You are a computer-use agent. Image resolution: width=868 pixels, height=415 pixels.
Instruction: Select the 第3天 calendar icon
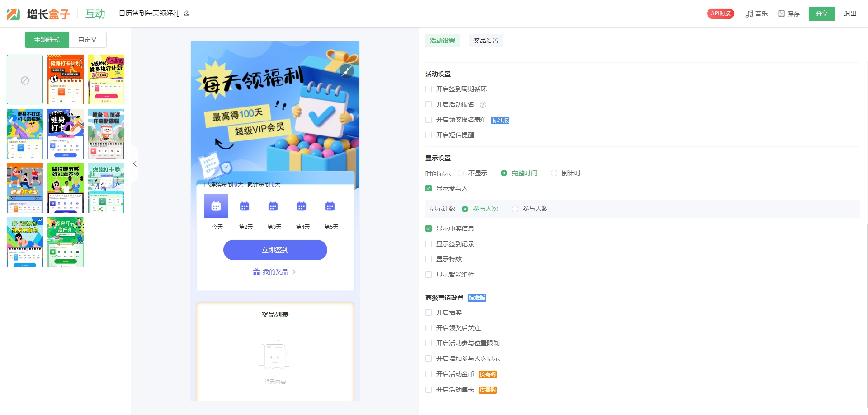click(273, 206)
